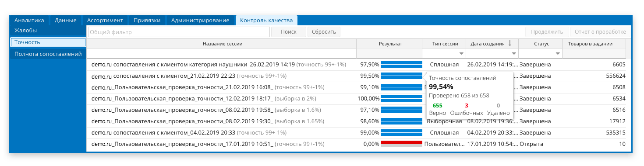
Task: Switch to the Аналитика tab
Action: tap(29, 21)
